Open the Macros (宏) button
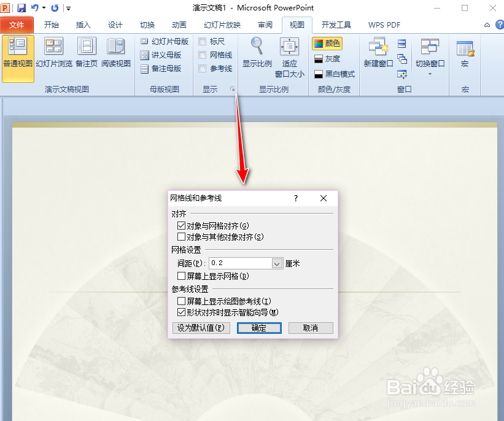 [465, 53]
